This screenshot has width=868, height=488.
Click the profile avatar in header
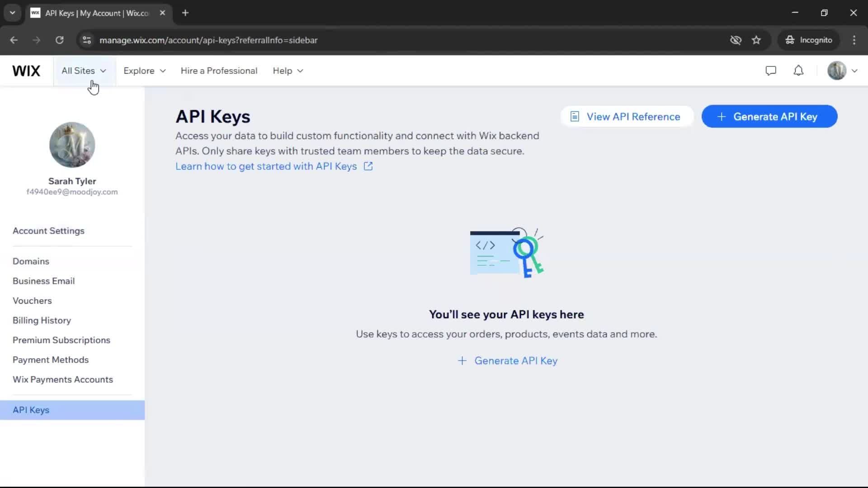837,71
